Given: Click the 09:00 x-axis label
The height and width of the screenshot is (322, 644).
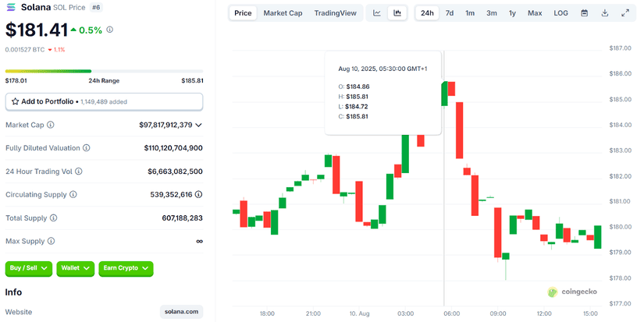Looking at the screenshot, I should coord(498,313).
